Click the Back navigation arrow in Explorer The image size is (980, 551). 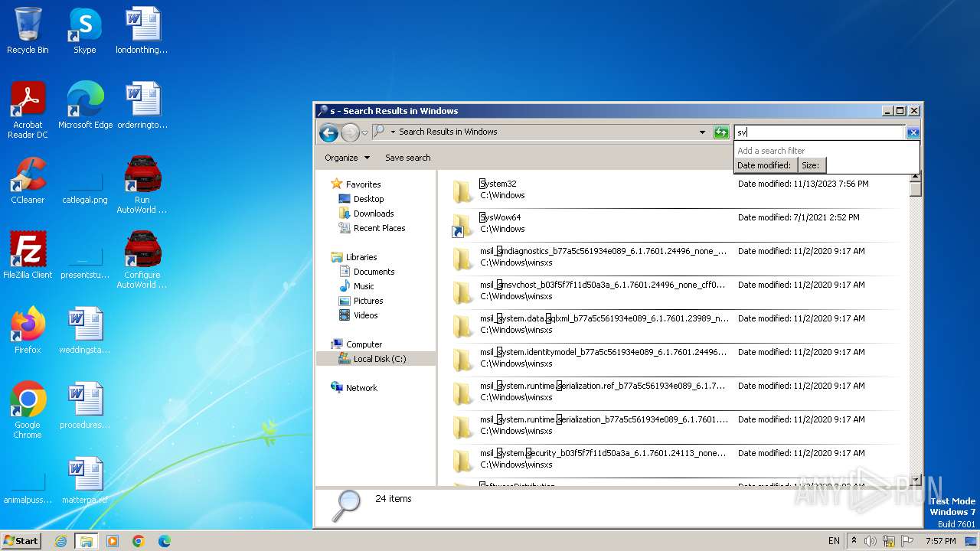pos(329,132)
